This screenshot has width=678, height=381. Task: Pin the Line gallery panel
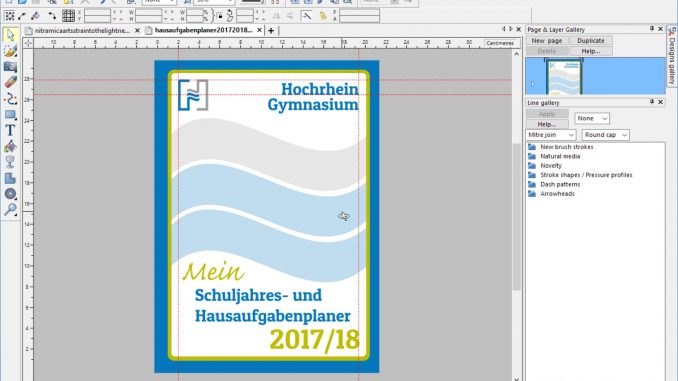pyautogui.click(x=652, y=102)
